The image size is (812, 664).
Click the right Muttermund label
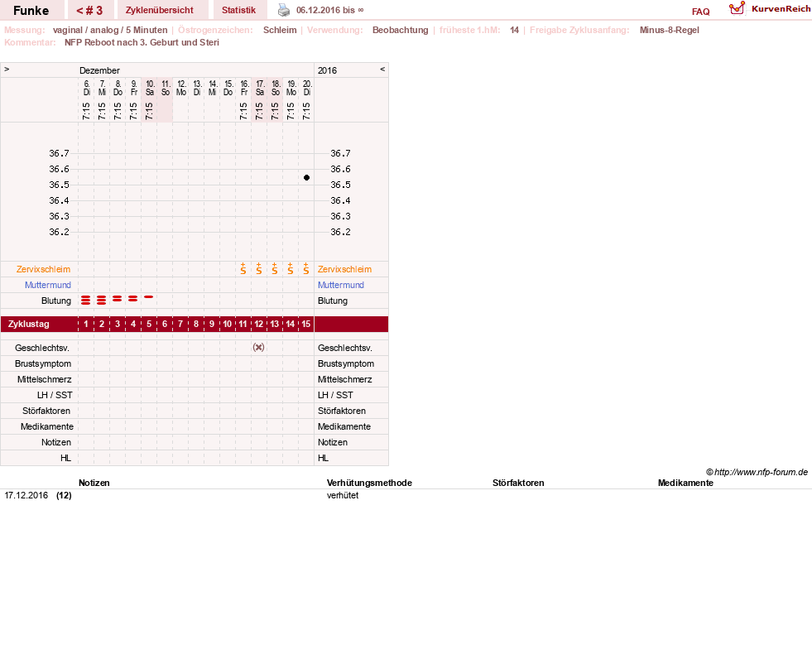pyautogui.click(x=341, y=285)
